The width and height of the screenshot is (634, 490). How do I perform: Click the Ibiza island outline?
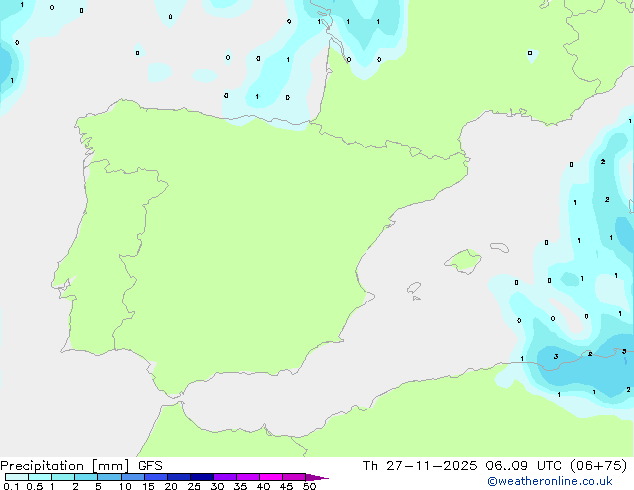point(414,288)
